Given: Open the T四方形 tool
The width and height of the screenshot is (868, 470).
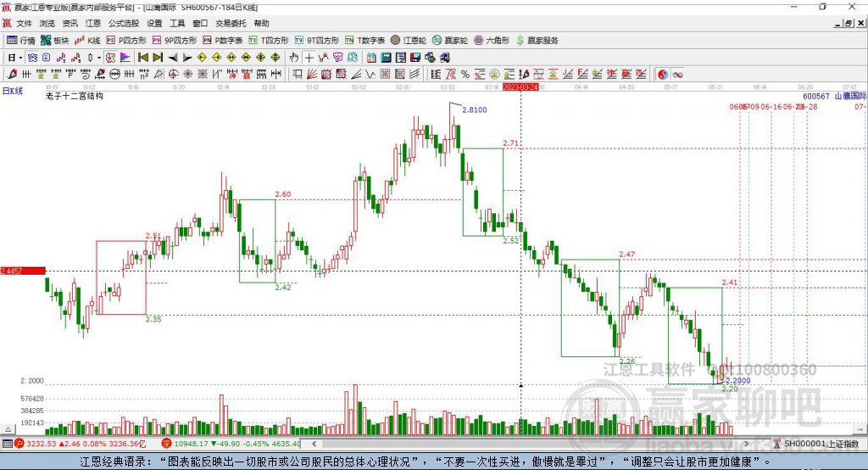Looking at the screenshot, I should pyautogui.click(x=269, y=41).
